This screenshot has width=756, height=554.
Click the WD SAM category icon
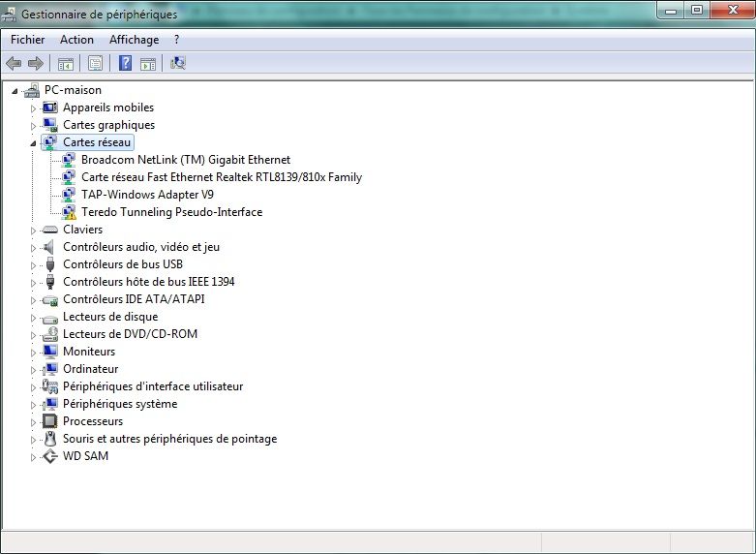coord(50,456)
